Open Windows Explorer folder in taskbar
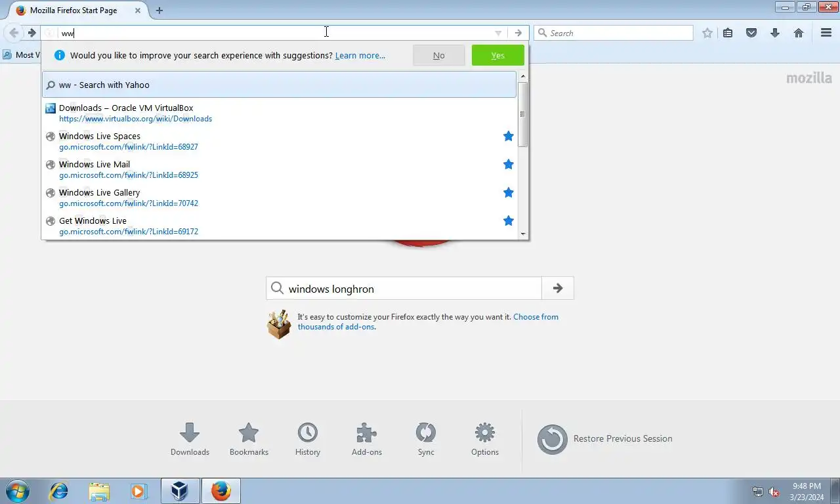The height and width of the screenshot is (504, 840). 99,491
